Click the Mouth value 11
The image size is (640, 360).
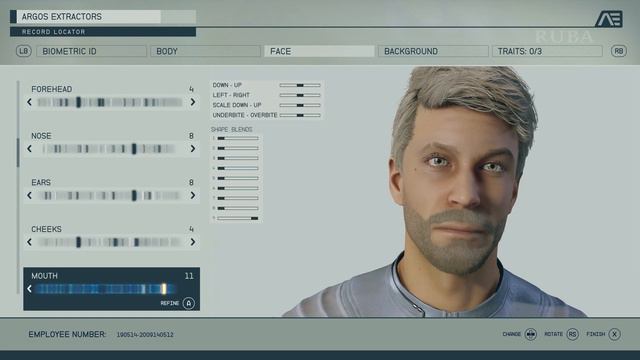point(189,276)
